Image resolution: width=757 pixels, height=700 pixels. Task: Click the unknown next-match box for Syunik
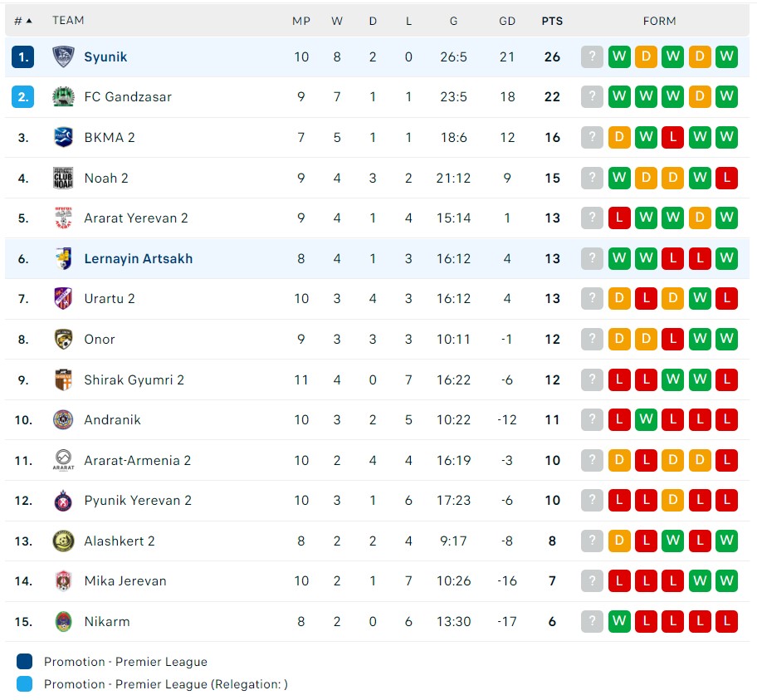pyautogui.click(x=592, y=56)
